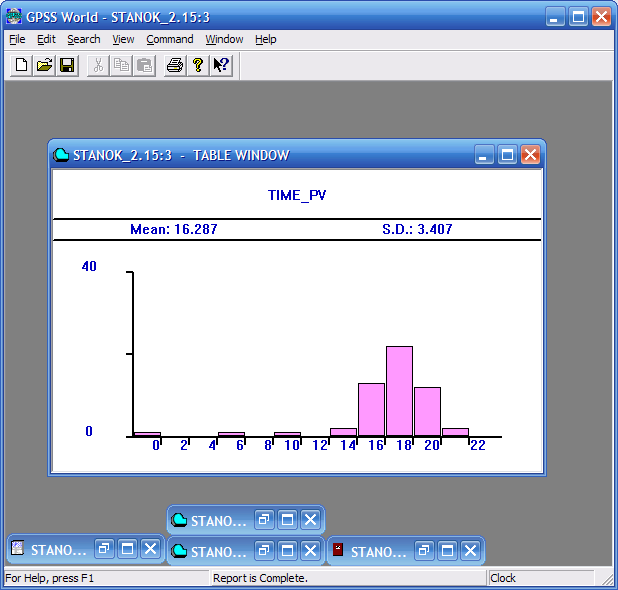The width and height of the screenshot is (618, 590).
Task: Click the 'Report is Complete.' status text
Action: pyautogui.click(x=260, y=578)
